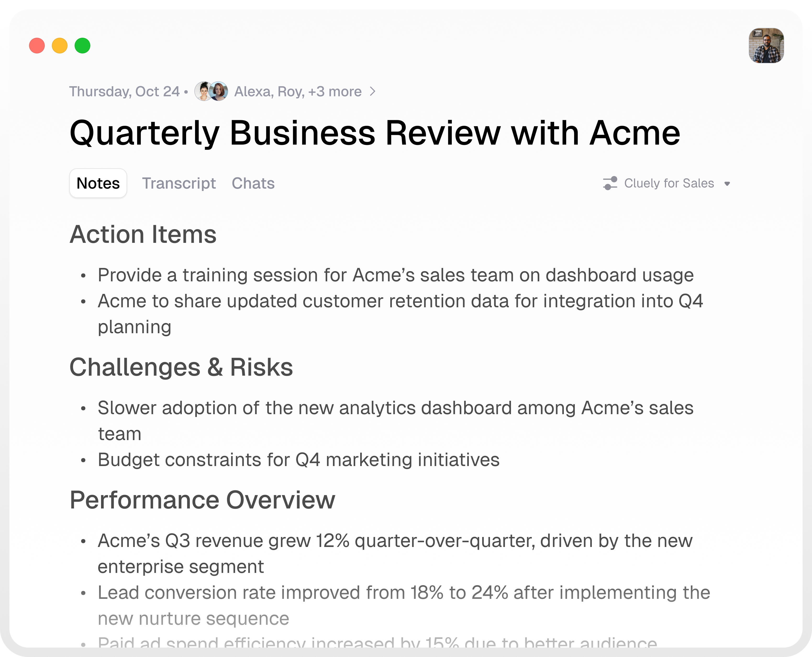Click the Quarterly Business Review with Acme title
The width and height of the screenshot is (812, 657).
(375, 133)
